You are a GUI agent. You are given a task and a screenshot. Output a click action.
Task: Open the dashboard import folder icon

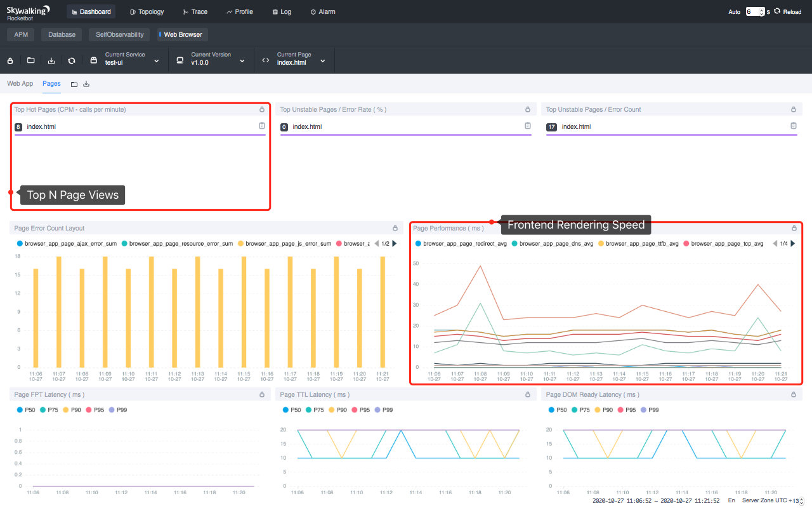(x=30, y=61)
